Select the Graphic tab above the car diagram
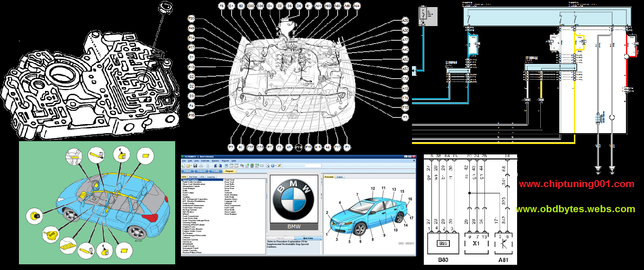This screenshot has height=270, width=644. click(340, 177)
